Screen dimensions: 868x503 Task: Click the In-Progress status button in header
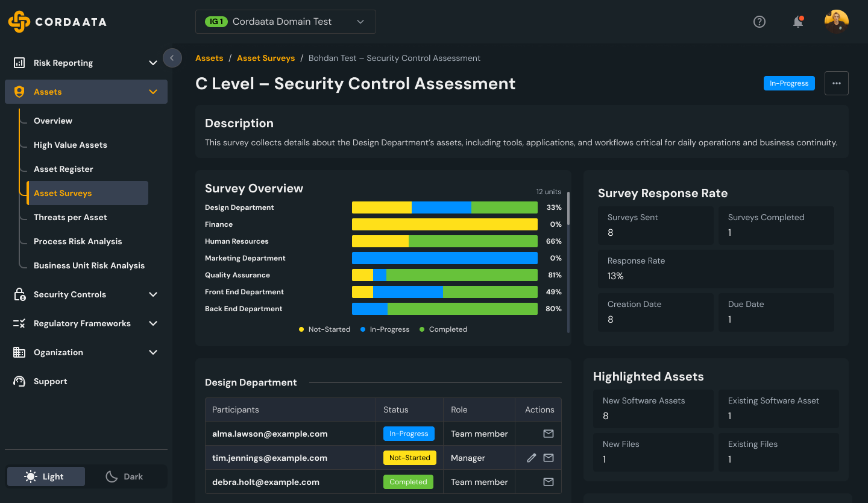pyautogui.click(x=788, y=83)
